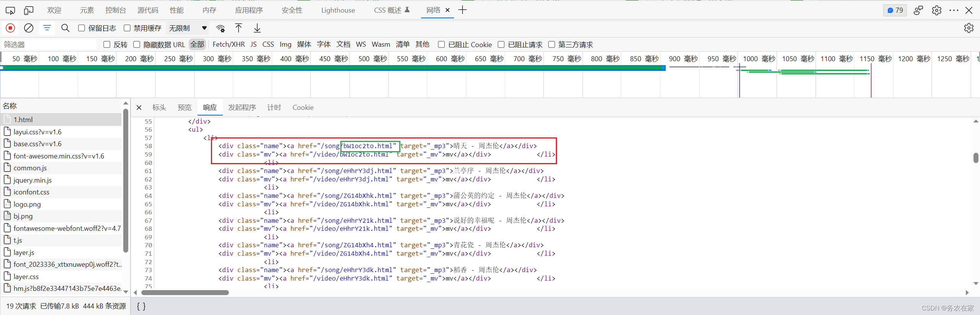Click the 名称 column header

tap(62, 106)
